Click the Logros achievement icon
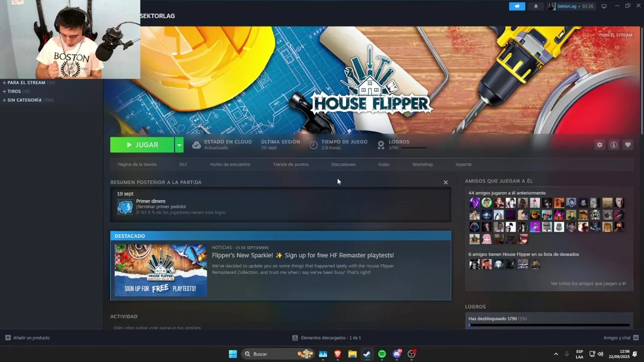The width and height of the screenshot is (644, 362). tap(381, 145)
